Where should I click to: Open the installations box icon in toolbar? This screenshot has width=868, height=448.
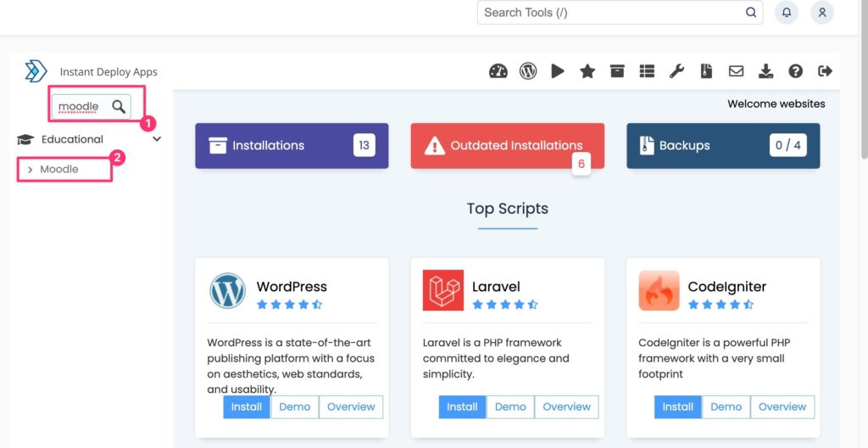pyautogui.click(x=617, y=71)
